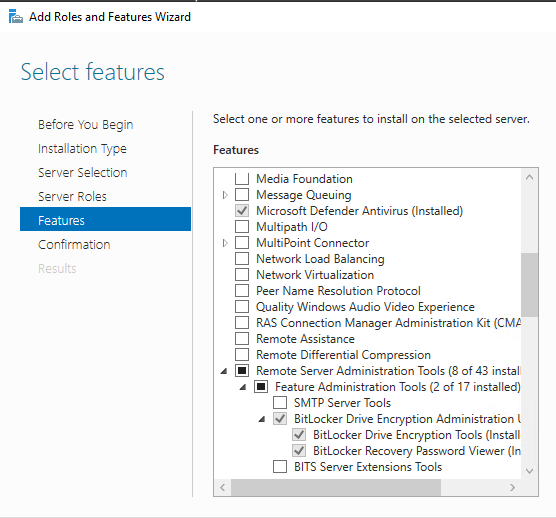Enable the Remote Assistance checkbox
Viewport: 556px width, 518px height.
[242, 339]
